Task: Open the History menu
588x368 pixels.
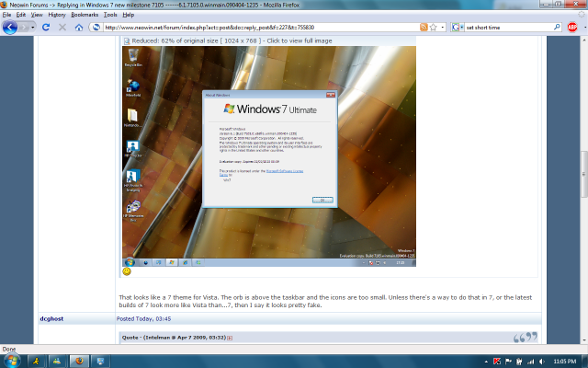Action: (57, 15)
